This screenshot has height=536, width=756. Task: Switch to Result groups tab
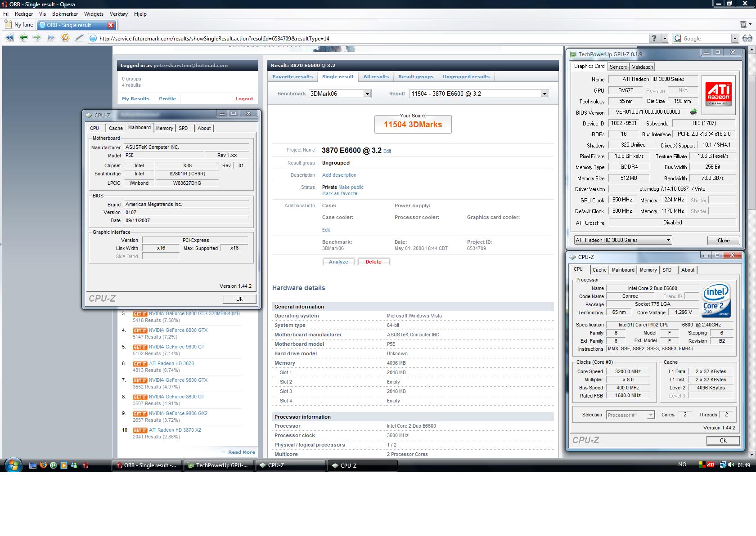(x=416, y=77)
